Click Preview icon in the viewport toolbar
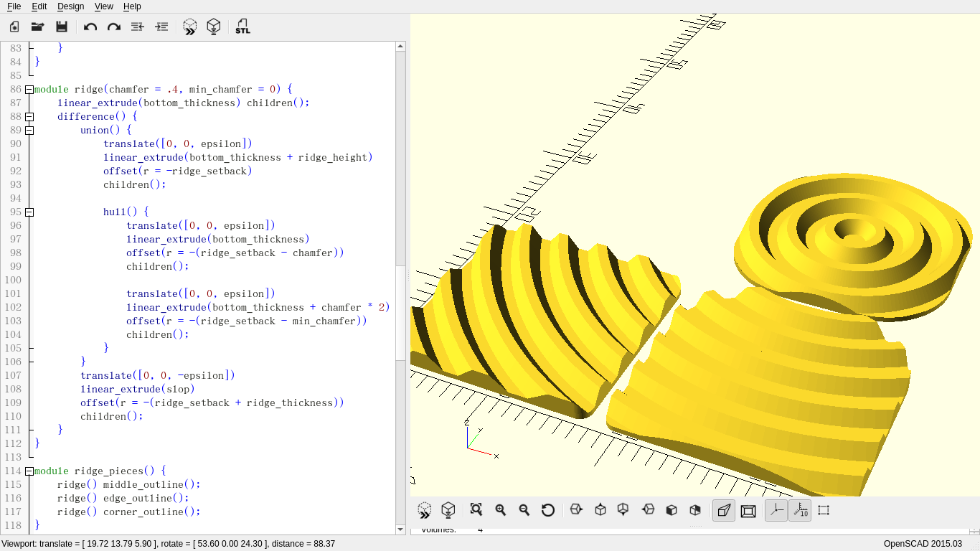Image resolution: width=980 pixels, height=551 pixels. click(x=425, y=510)
